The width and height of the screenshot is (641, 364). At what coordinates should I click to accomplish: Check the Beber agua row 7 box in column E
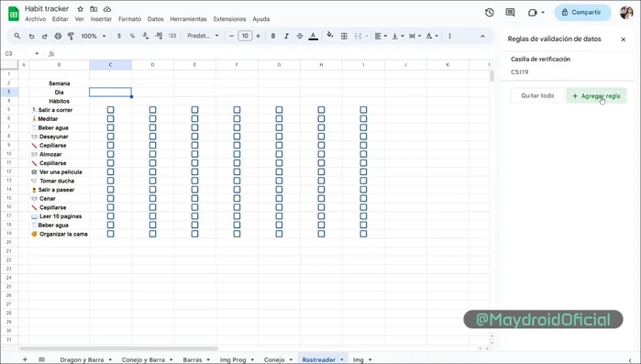tap(194, 127)
